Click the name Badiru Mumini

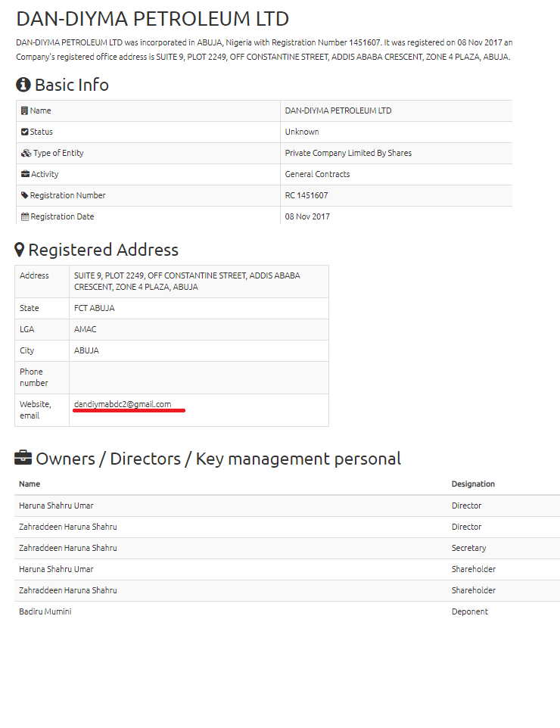coord(45,611)
